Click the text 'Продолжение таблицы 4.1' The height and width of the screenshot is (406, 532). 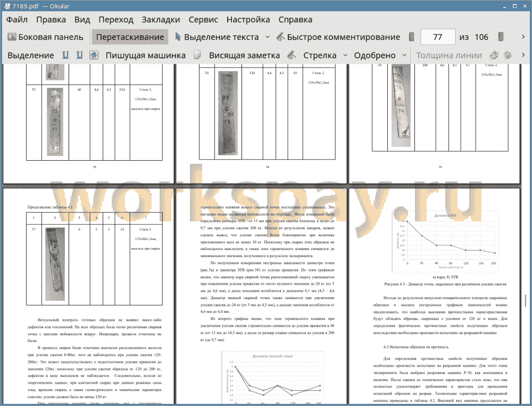50,207
